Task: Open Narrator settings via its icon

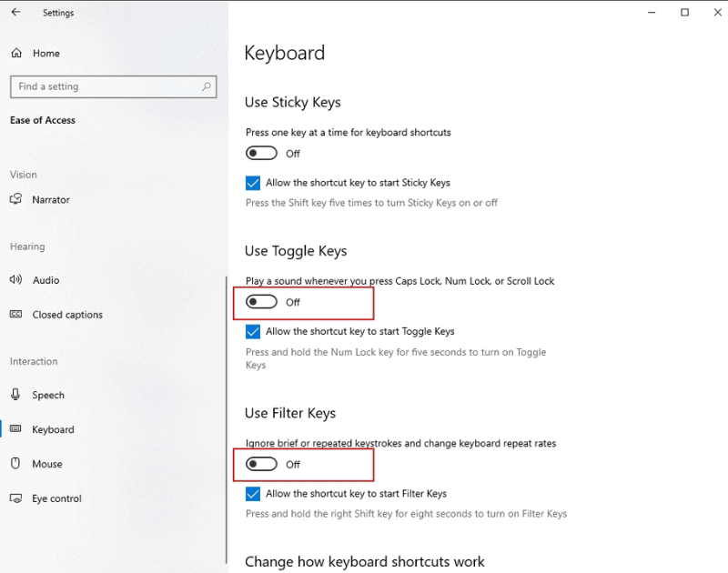Action: 15,200
